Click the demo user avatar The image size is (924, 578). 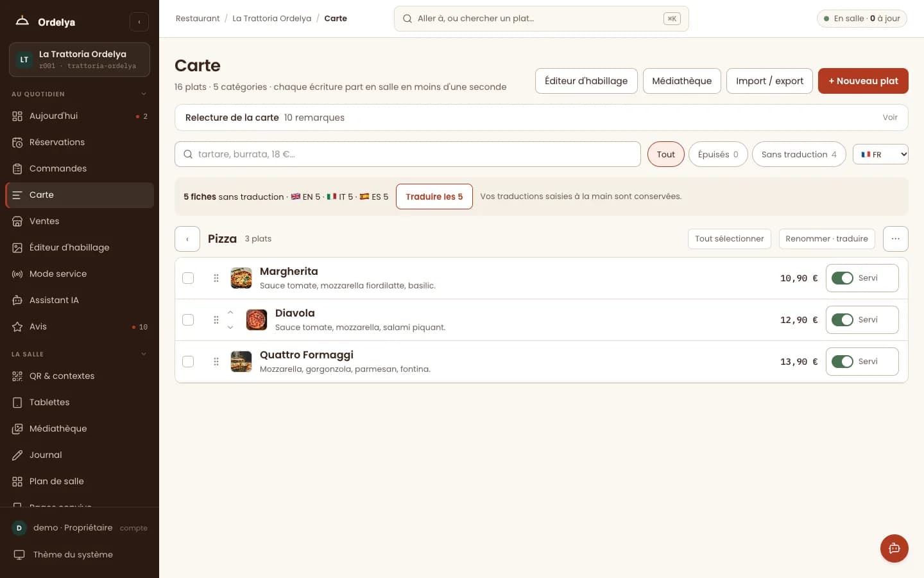click(x=19, y=528)
